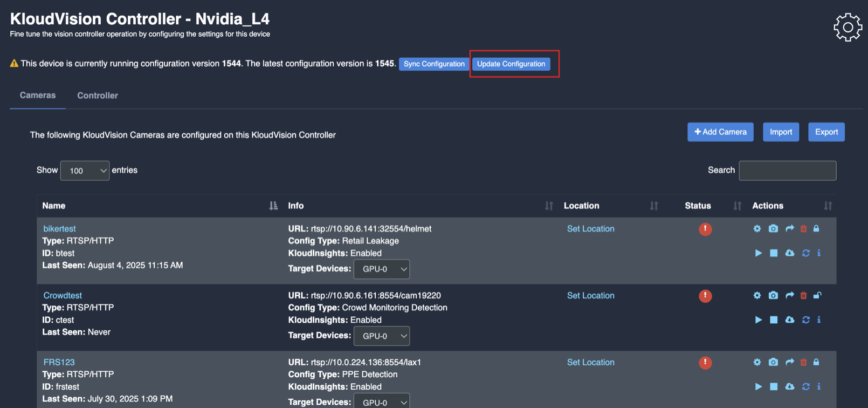Click cloud download icon for bikertest
Viewport: 868px width, 408px height.
[790, 253]
